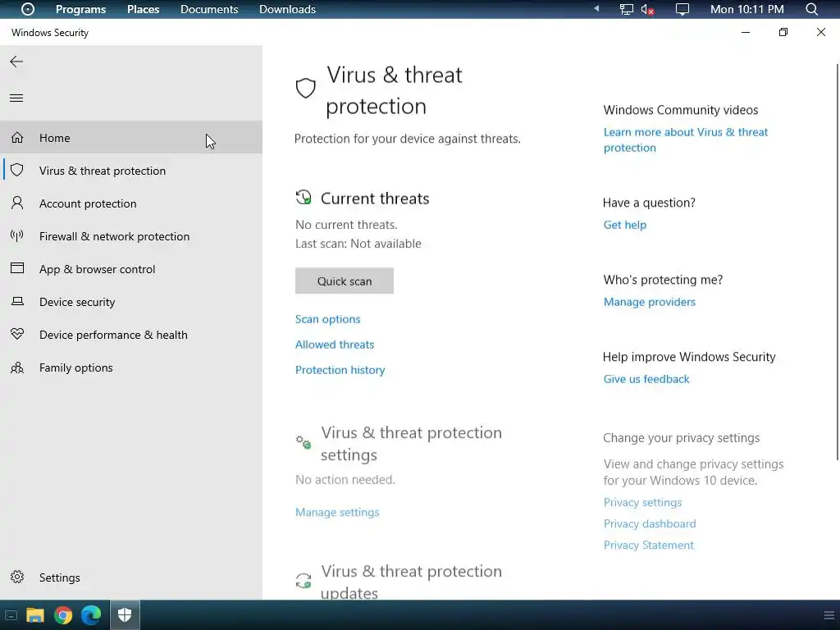Screen dimensions: 840x630
Task: Open the Programs menu
Action: (81, 9)
